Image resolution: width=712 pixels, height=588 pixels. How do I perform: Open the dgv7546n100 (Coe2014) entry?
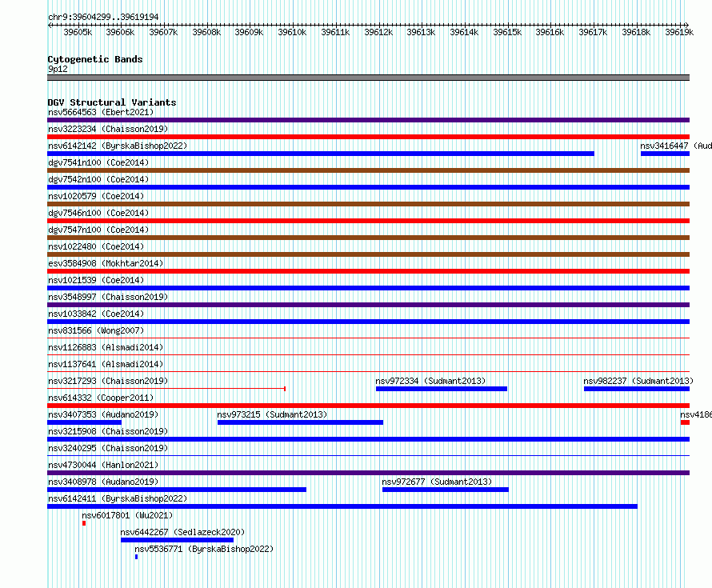pyautogui.click(x=98, y=213)
